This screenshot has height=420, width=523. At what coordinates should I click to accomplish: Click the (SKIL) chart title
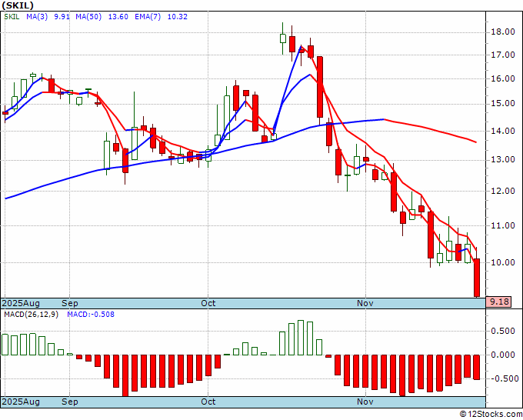click(18, 5)
